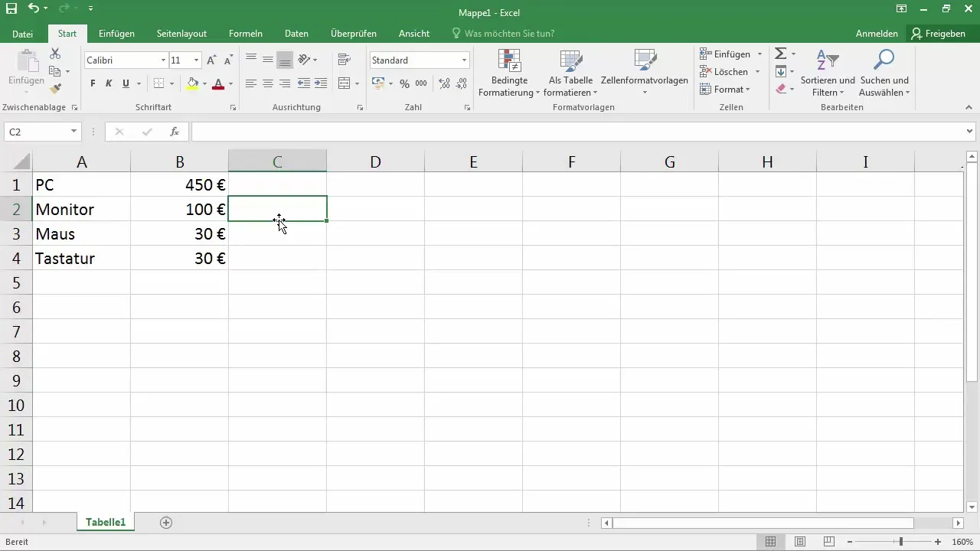The image size is (980, 551).
Task: Switch to Page Break Preview in status bar
Action: pyautogui.click(x=828, y=542)
